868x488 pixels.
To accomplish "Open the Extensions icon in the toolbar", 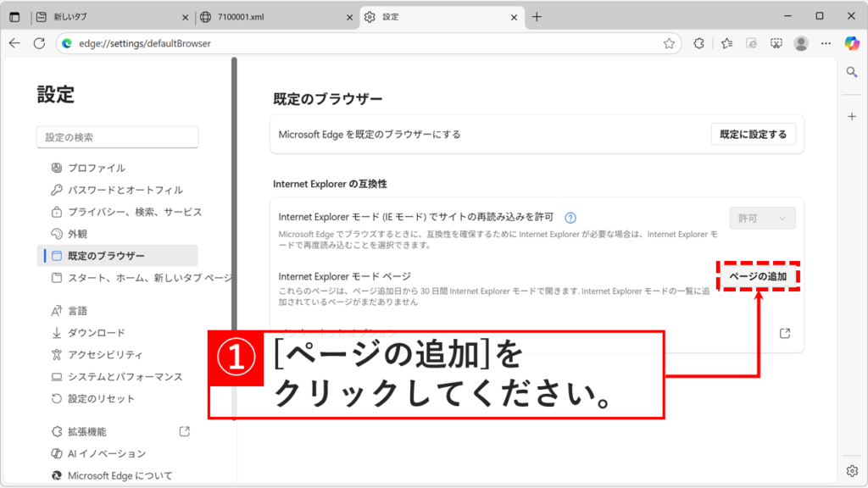I will 698,43.
